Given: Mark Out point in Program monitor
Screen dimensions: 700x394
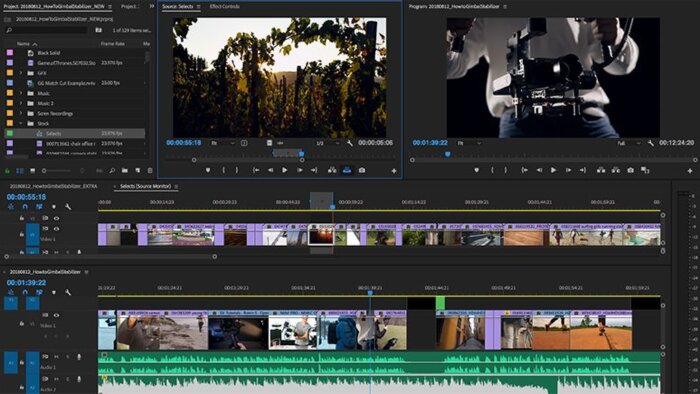Looking at the screenshot, I should point(506,170).
